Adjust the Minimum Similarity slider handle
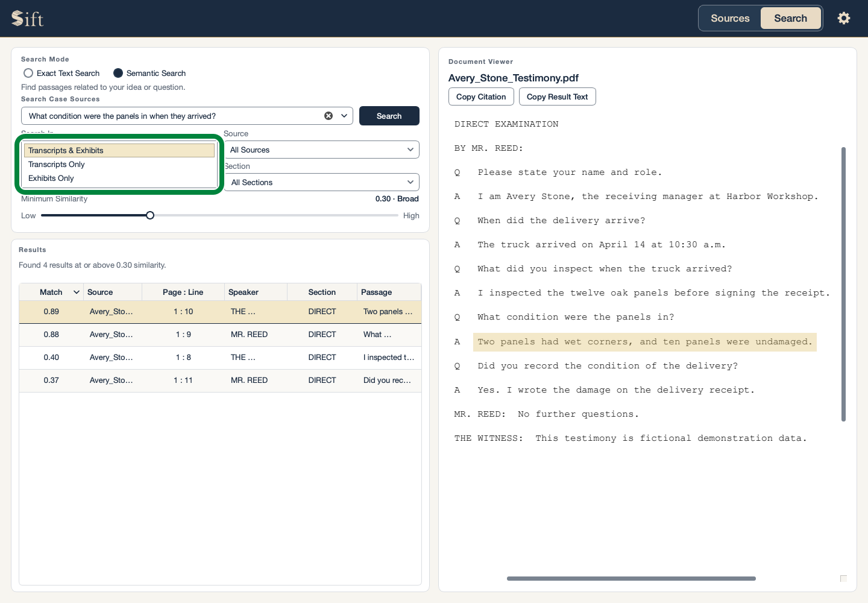The width and height of the screenshot is (868, 603). point(150,215)
